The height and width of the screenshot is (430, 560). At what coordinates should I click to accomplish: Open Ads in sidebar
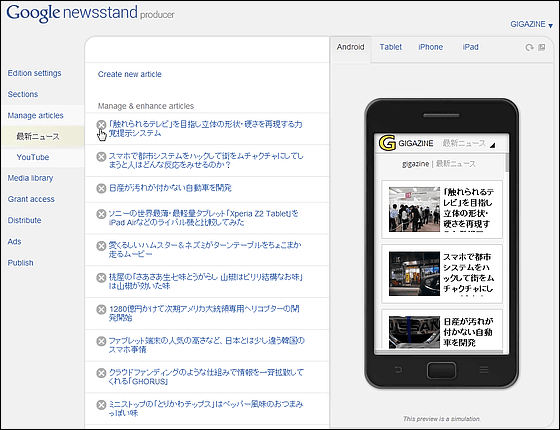pyautogui.click(x=14, y=242)
